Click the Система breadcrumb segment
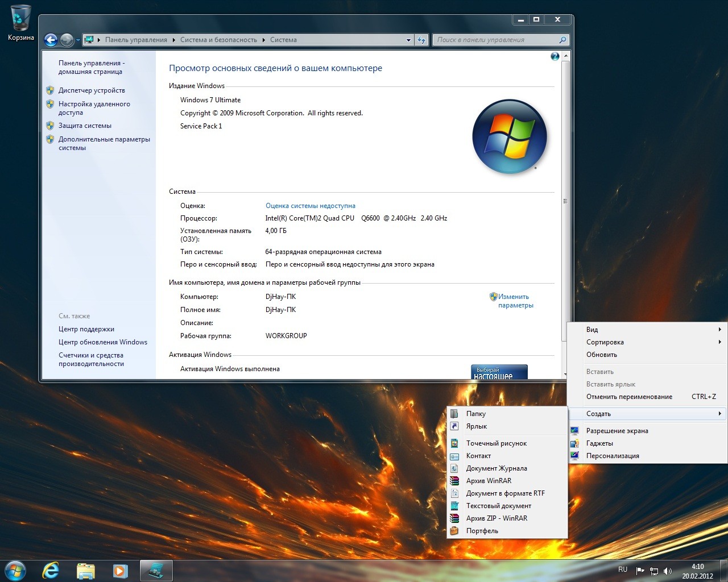 283,40
